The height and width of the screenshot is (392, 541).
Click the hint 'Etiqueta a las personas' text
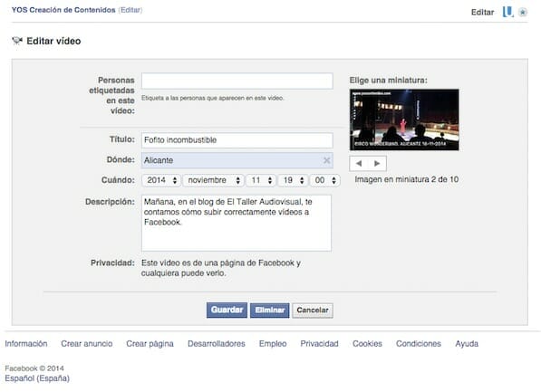(213, 98)
